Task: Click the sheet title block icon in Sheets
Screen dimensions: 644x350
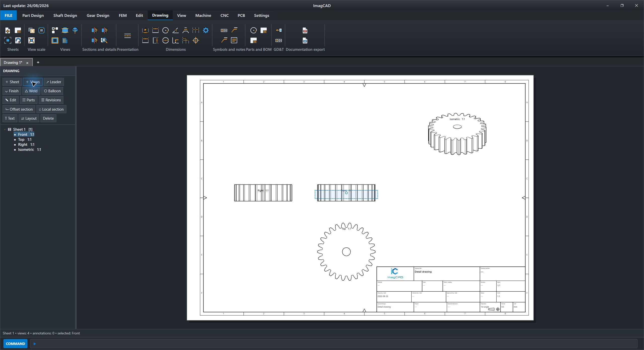Action: (x=18, y=30)
